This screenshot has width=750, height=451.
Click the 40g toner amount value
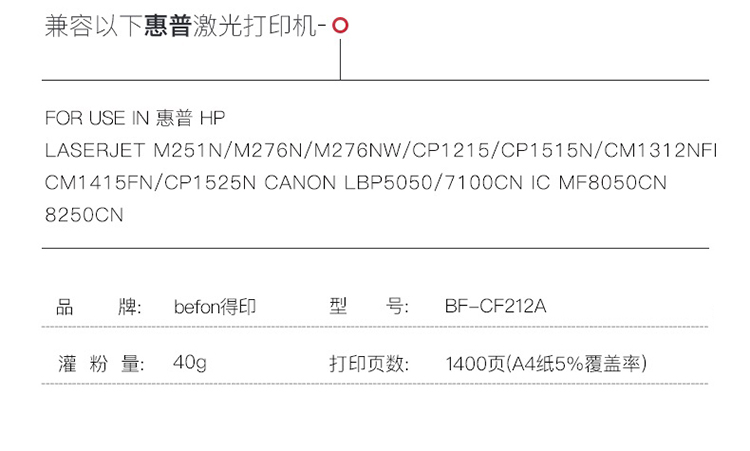[190, 363]
